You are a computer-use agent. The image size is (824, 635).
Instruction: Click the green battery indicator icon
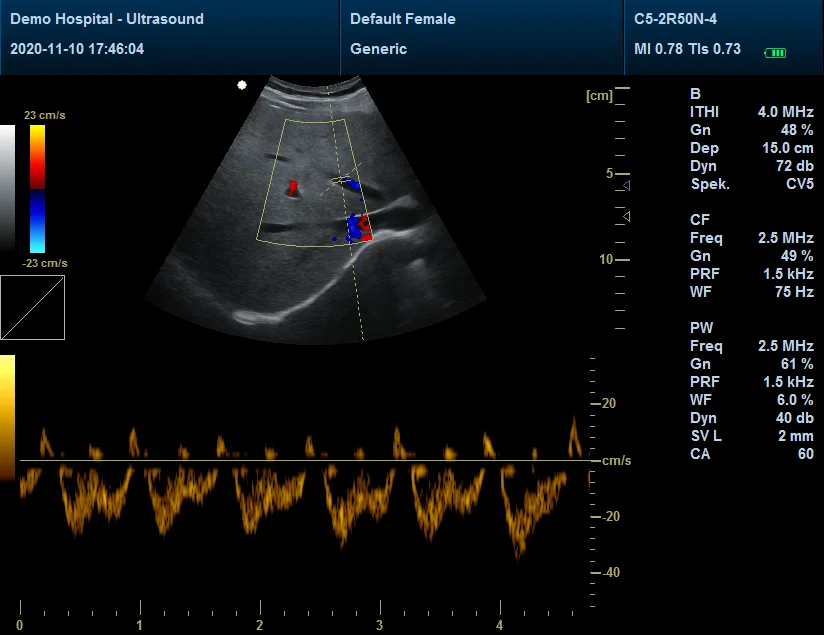pos(775,53)
